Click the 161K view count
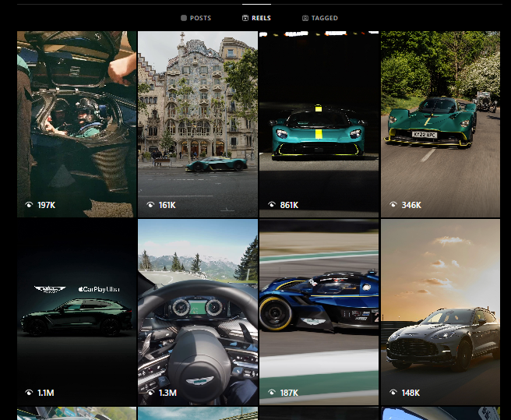Screen dimensions: 511x420 pos(167,205)
